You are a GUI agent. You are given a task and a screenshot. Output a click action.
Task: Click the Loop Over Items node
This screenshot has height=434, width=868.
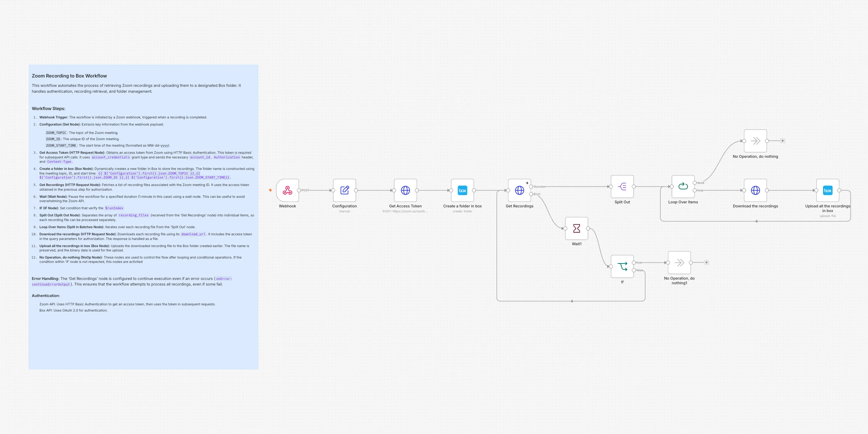pos(683,186)
